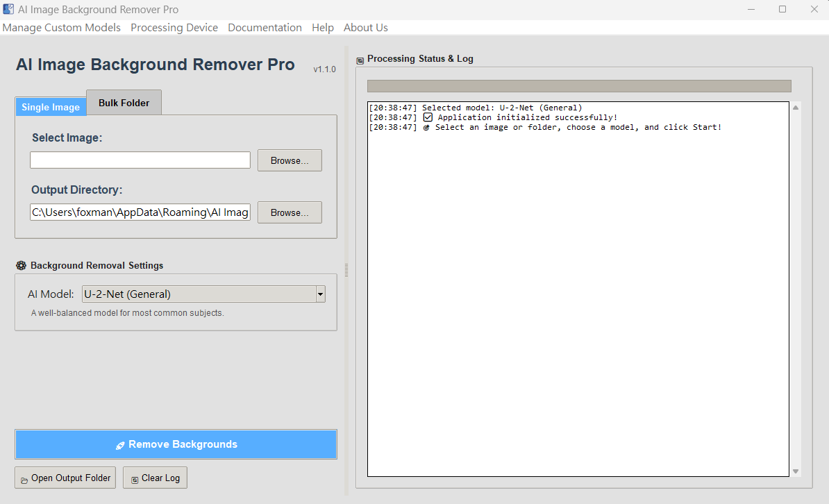Click Browse next to Output Directory
This screenshot has height=504, width=829.
(x=290, y=212)
